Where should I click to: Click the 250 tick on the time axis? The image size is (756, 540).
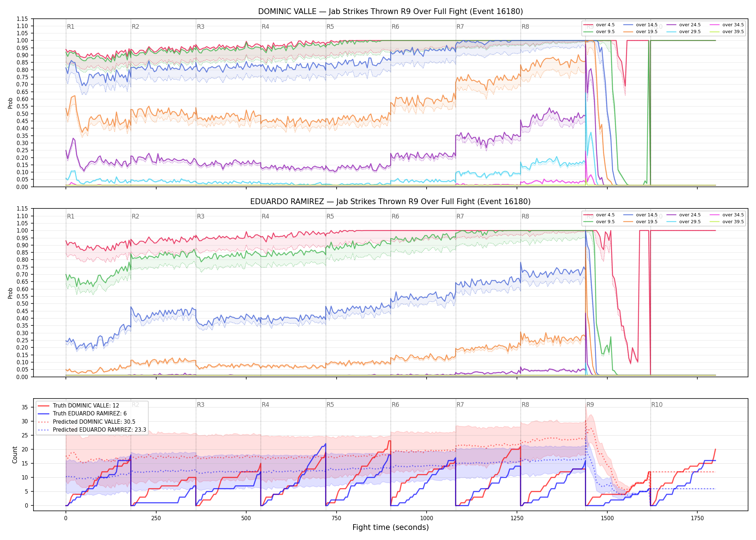coord(156,518)
